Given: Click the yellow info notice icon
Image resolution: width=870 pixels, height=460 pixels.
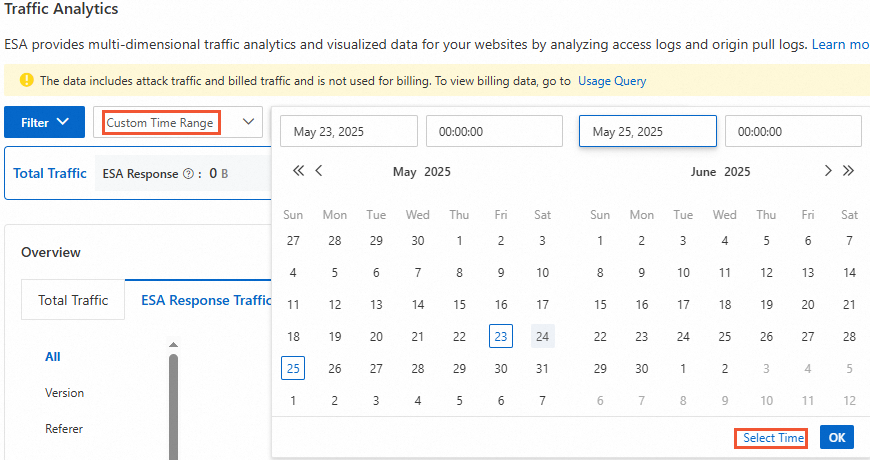Looking at the screenshot, I should pos(26,80).
